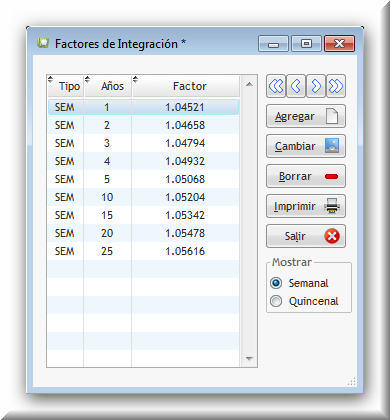Select the row with factor 1.04658
The height and width of the screenshot is (420, 390).
(143, 125)
